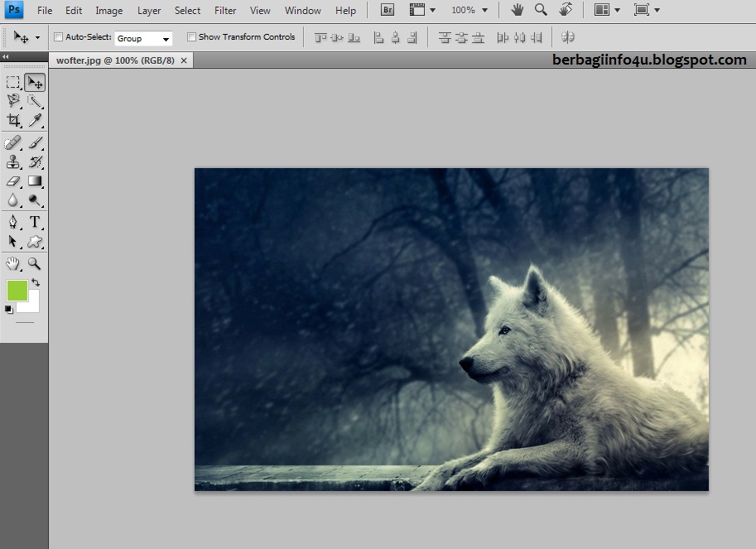The image size is (756, 549).
Task: Select the Eyedropper tool
Action: pos(35,121)
